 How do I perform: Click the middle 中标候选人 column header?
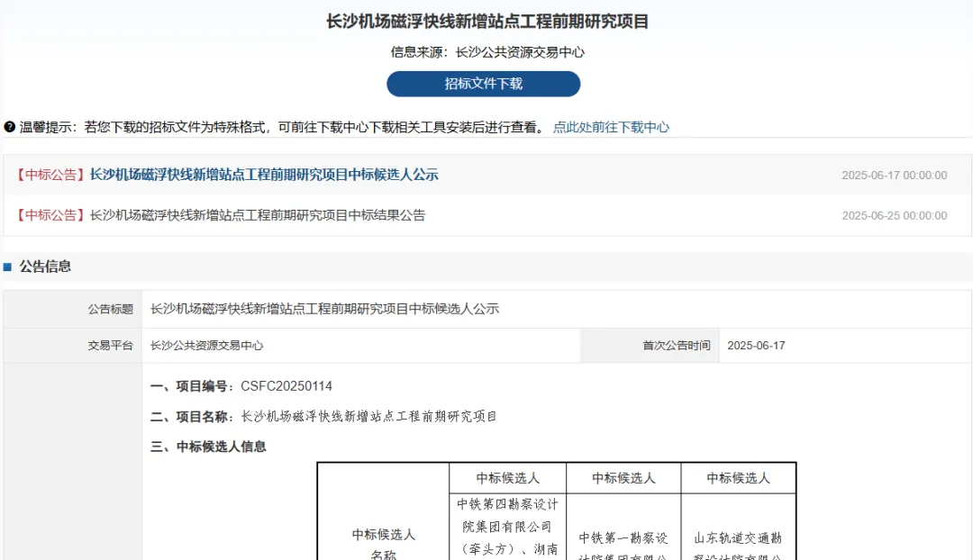coord(623,478)
